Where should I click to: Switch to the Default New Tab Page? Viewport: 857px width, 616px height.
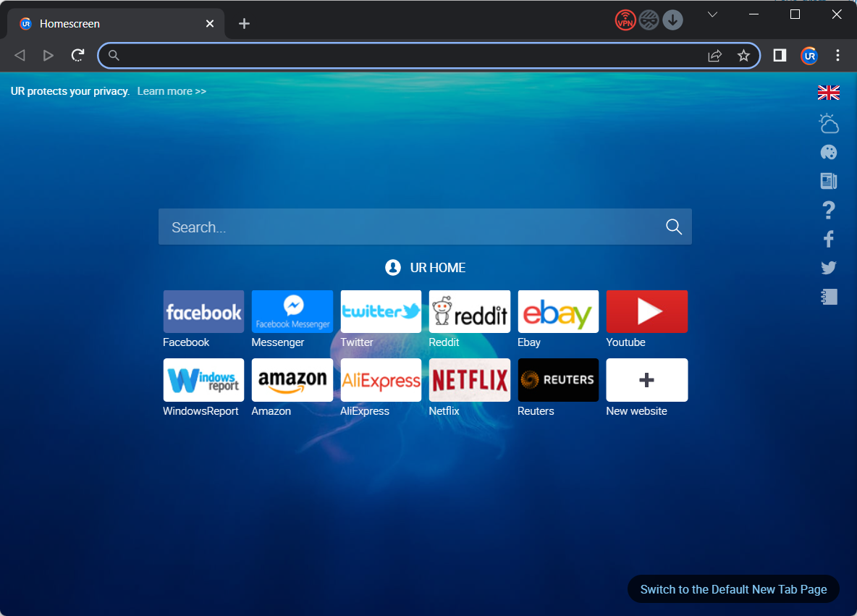pyautogui.click(x=733, y=589)
